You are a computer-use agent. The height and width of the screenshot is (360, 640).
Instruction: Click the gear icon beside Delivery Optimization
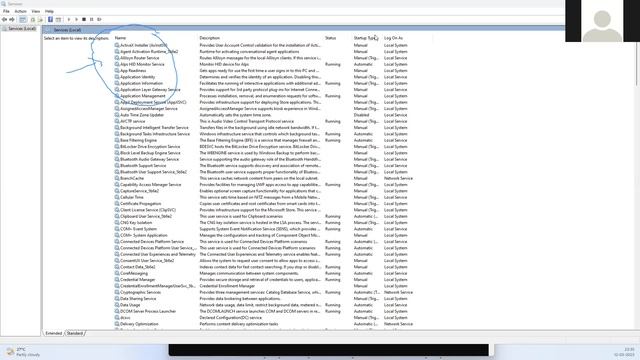tap(117, 324)
